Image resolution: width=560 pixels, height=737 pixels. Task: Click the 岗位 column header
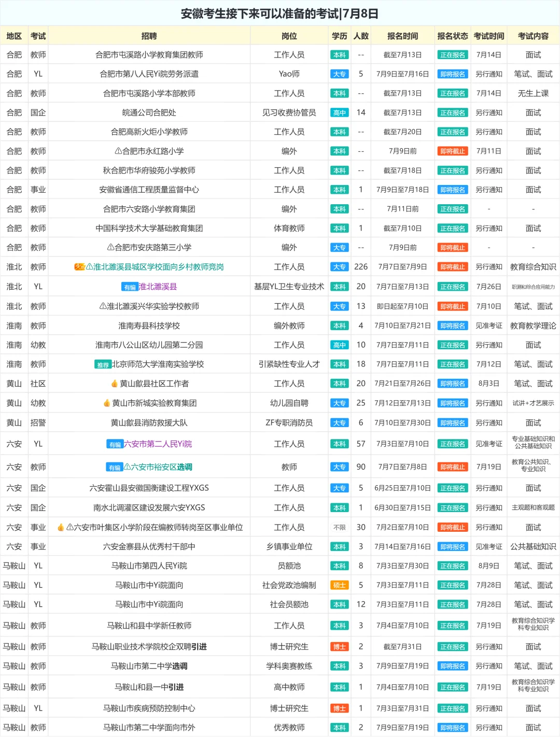(x=289, y=36)
